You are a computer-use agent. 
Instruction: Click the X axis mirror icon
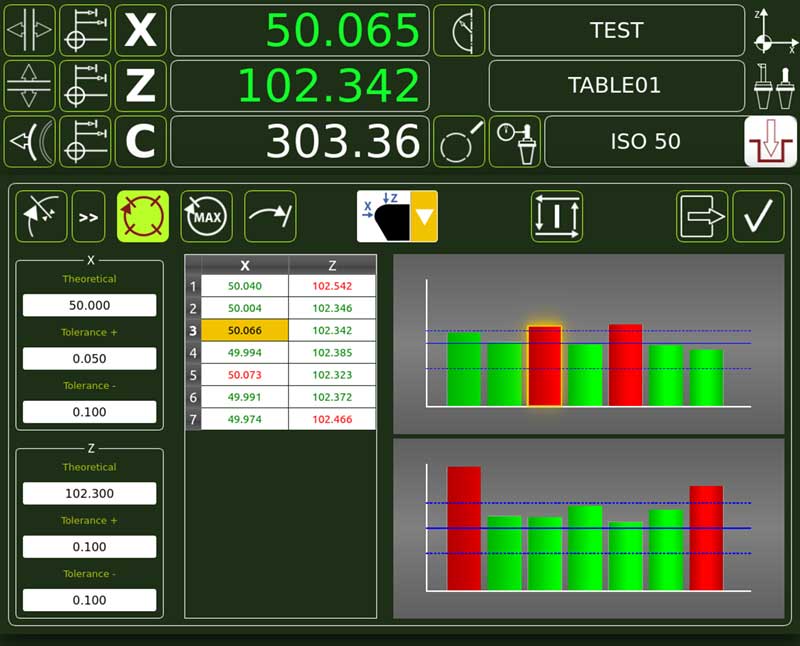click(29, 30)
